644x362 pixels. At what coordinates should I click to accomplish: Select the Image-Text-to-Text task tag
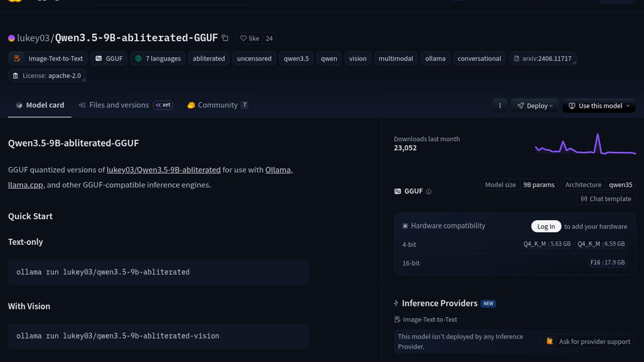click(48, 58)
